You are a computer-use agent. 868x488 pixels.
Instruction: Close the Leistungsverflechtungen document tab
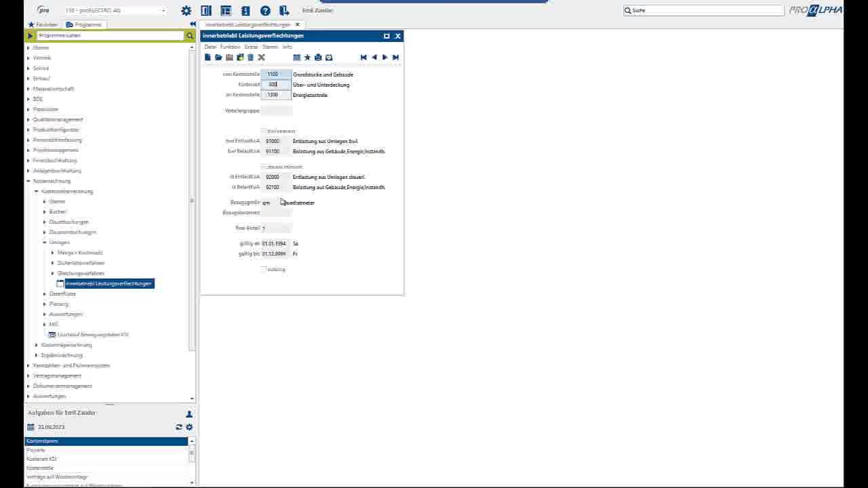coord(297,24)
